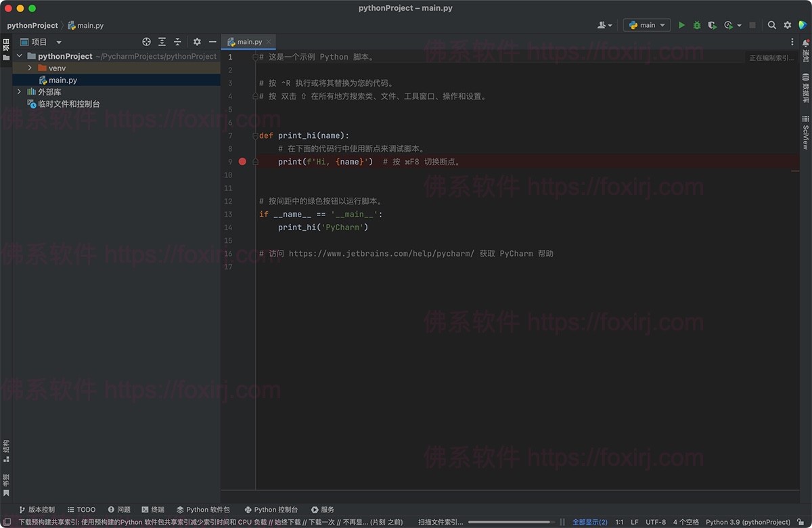
Task: Collapse the print_hi function fold arrow
Action: [x=254, y=135]
